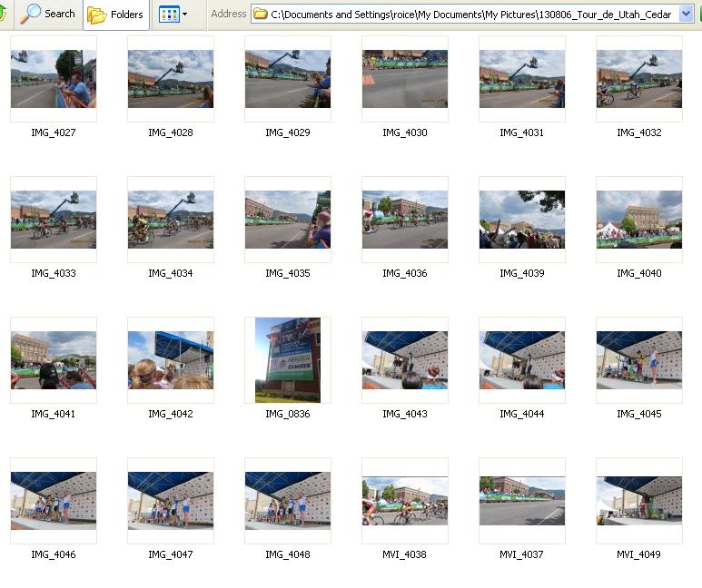The image size is (702, 588).
Task: Select the IMG_0836 portrait sign image
Action: coord(288,360)
